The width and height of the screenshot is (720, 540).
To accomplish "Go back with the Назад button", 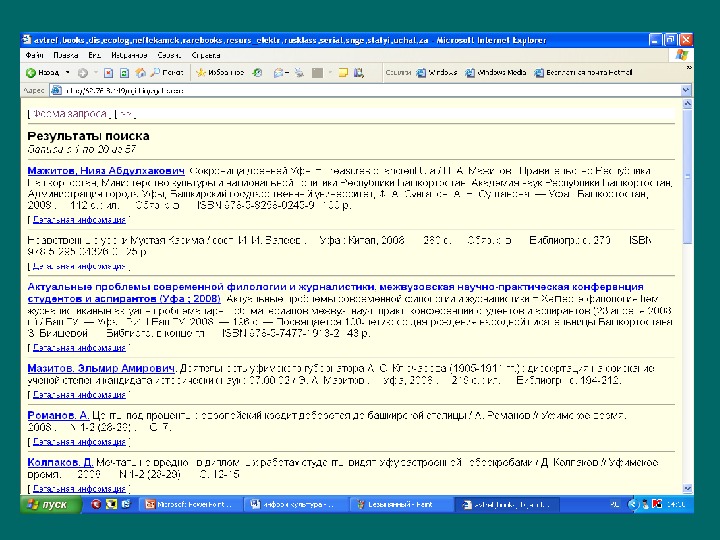I will point(43,73).
